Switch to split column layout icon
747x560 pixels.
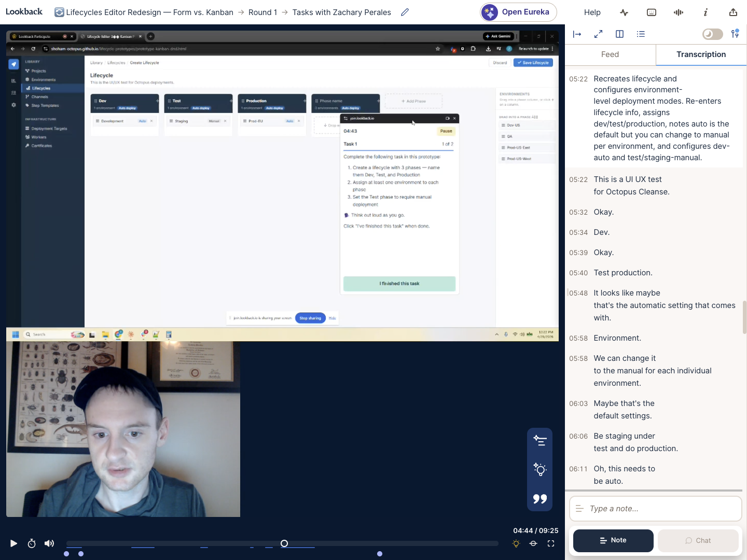point(619,34)
